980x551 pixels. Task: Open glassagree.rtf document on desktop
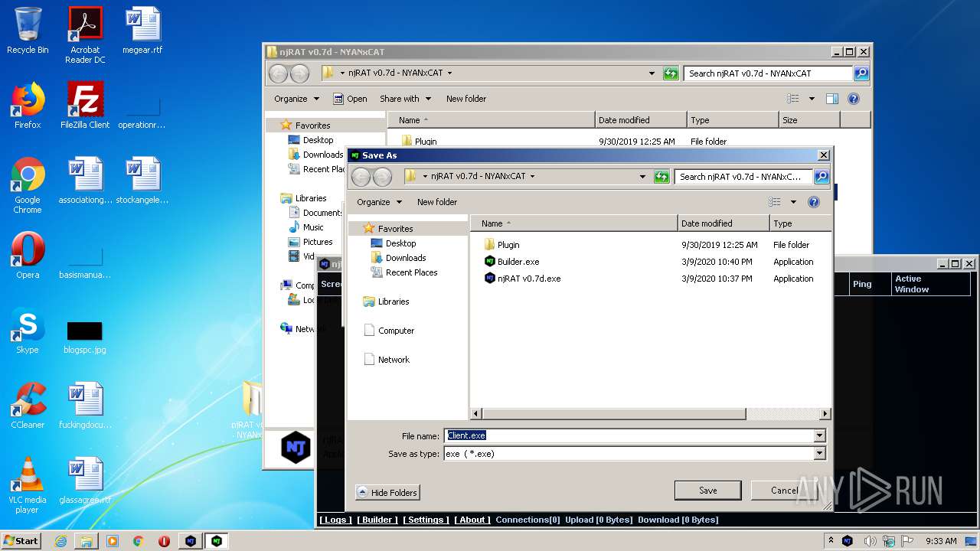coord(85,481)
